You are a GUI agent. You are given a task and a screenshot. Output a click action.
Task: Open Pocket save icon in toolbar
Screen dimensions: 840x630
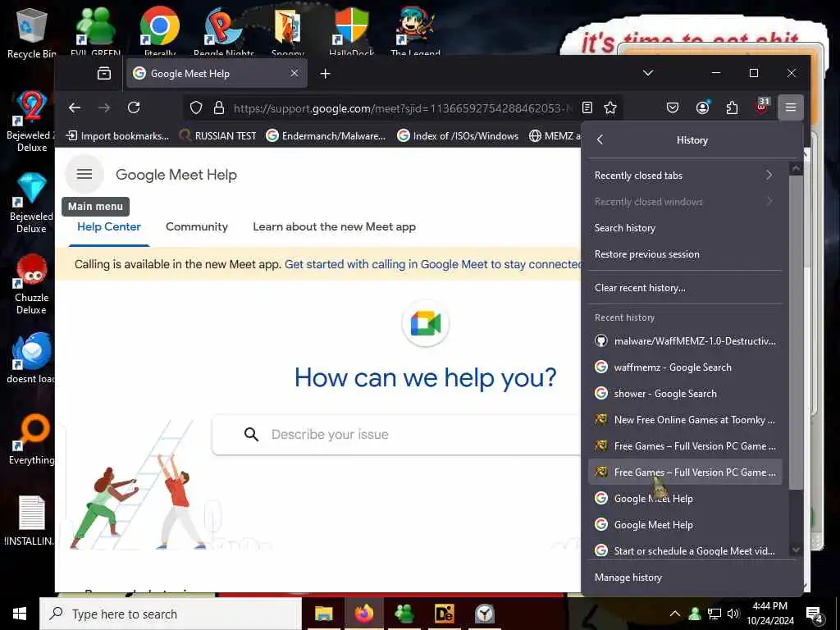(x=673, y=107)
